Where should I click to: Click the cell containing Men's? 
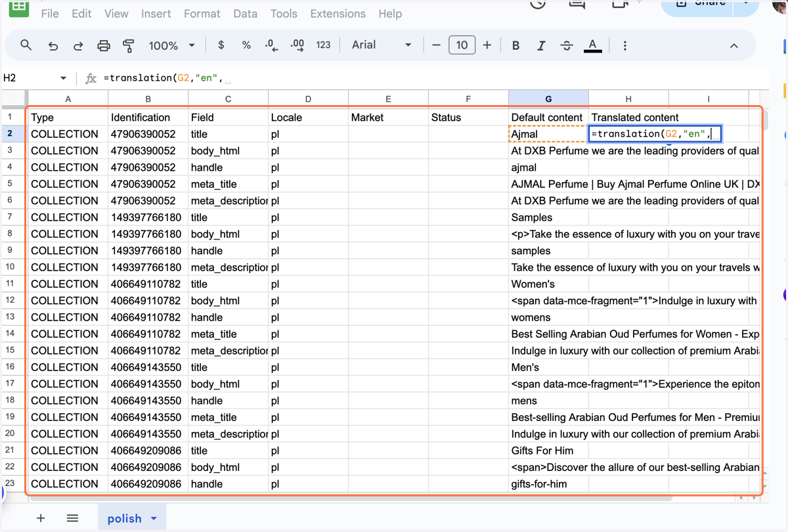548,367
